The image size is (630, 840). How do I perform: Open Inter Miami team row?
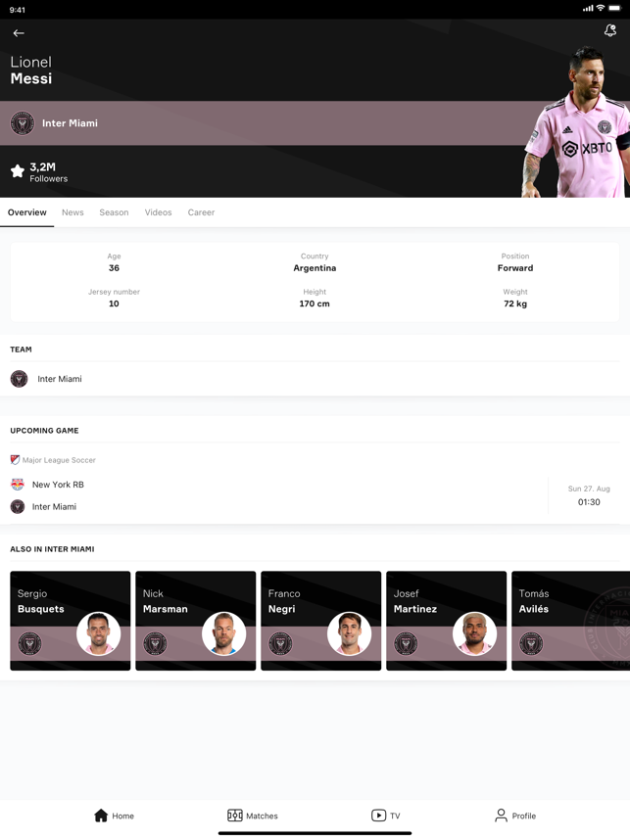(x=315, y=379)
